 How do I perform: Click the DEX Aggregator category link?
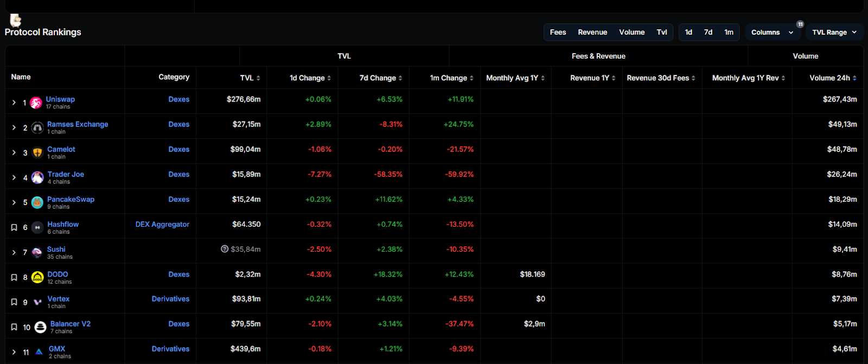tap(162, 224)
